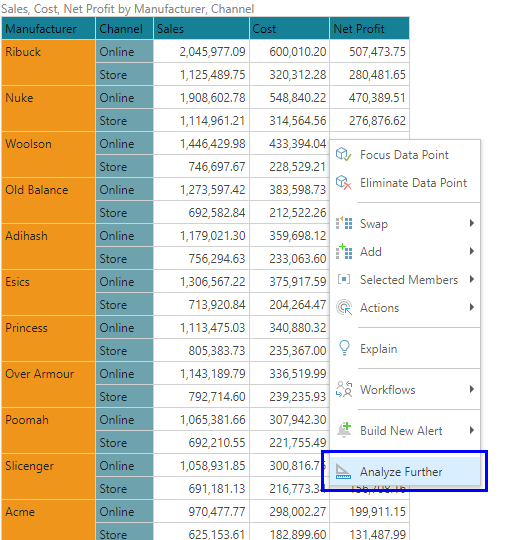Choose Eliminate Data Point menu entry

tap(405, 183)
